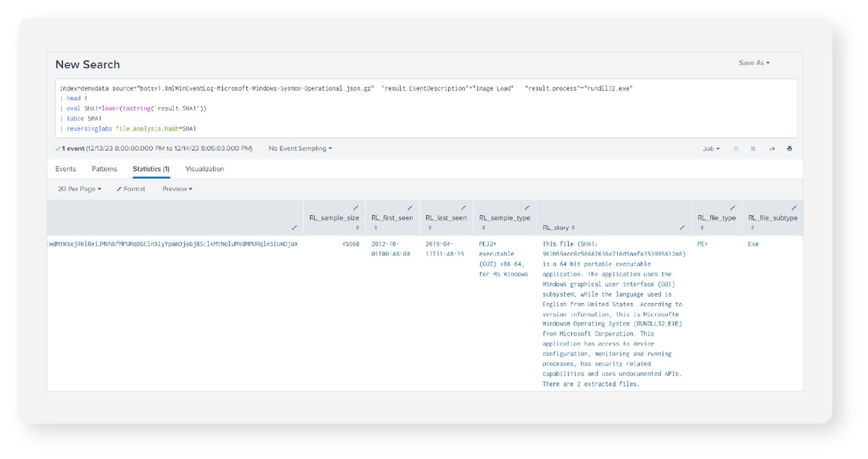This screenshot has width=868, height=459.
Task: Click the encoded string cell in first column
Action: pyautogui.click(x=172, y=244)
